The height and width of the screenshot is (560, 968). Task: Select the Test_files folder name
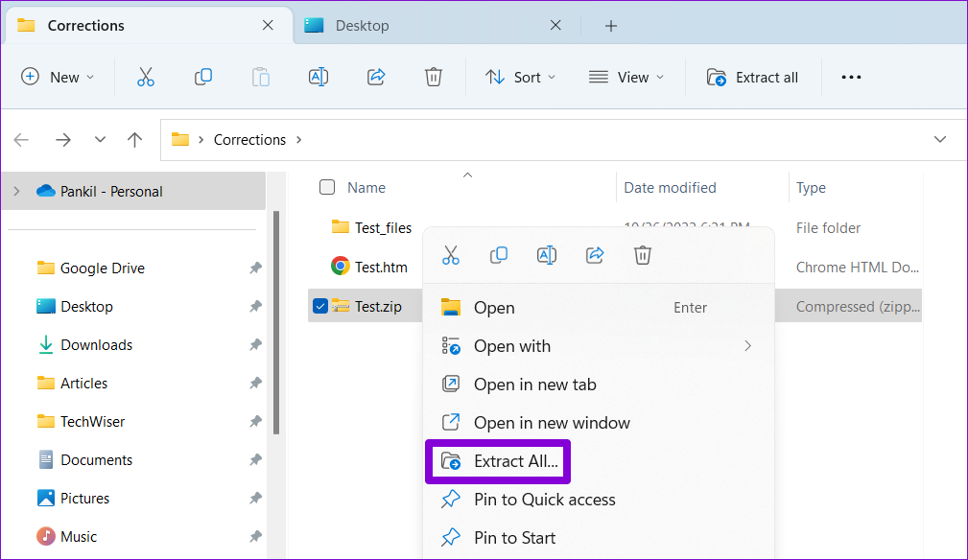click(x=384, y=228)
